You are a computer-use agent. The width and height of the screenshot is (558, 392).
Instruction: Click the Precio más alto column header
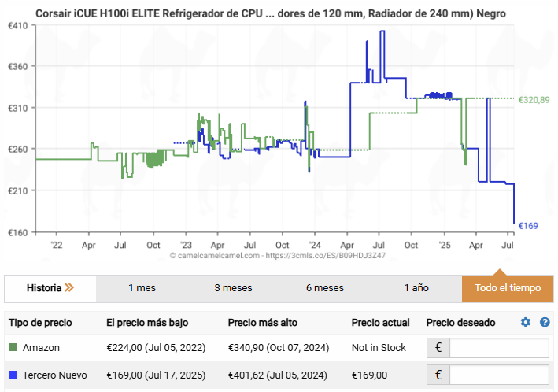(263, 323)
